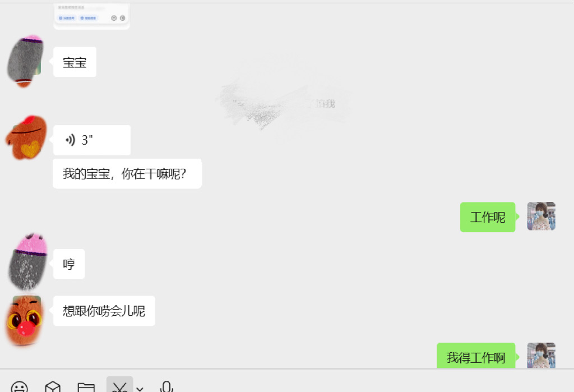The width and height of the screenshot is (574, 392).
Task: Expand the screenshot options chevron
Action: click(x=140, y=388)
